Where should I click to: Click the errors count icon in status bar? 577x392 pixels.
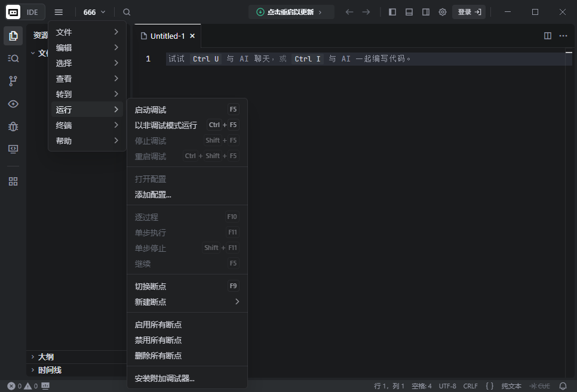click(11, 386)
